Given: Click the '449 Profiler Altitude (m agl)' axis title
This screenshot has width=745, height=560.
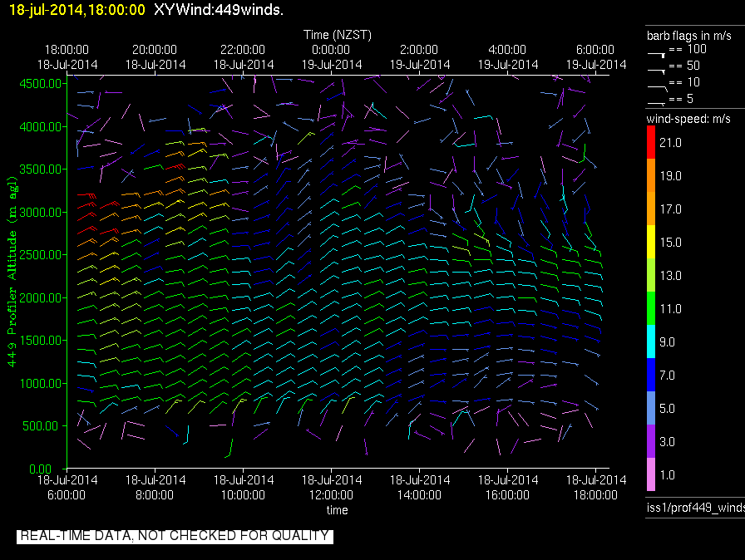Looking at the screenshot, I should (12, 272).
